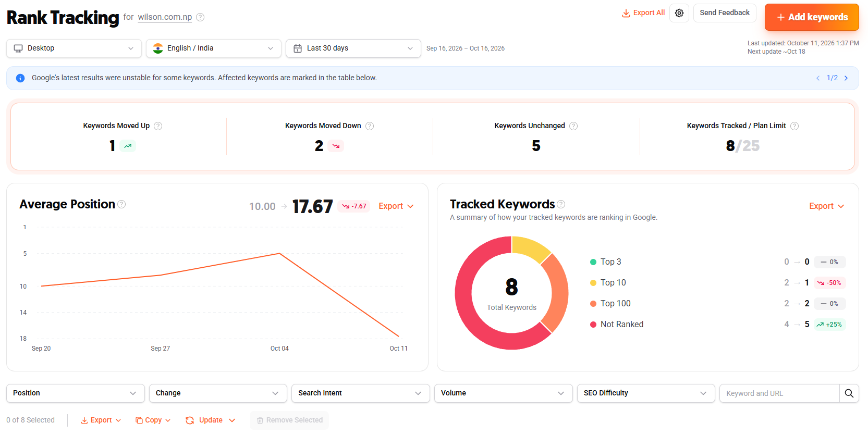Click help icon beside Keywords Moved Down

[x=370, y=126]
